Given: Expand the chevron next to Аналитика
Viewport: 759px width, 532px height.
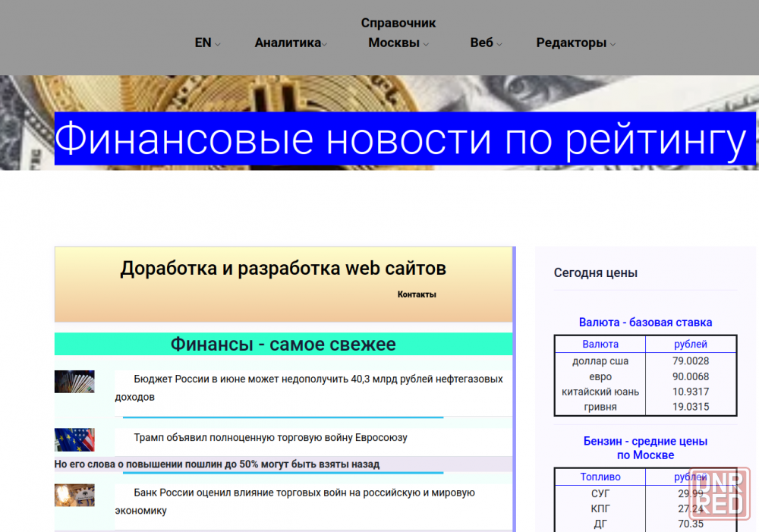Looking at the screenshot, I should click(324, 44).
